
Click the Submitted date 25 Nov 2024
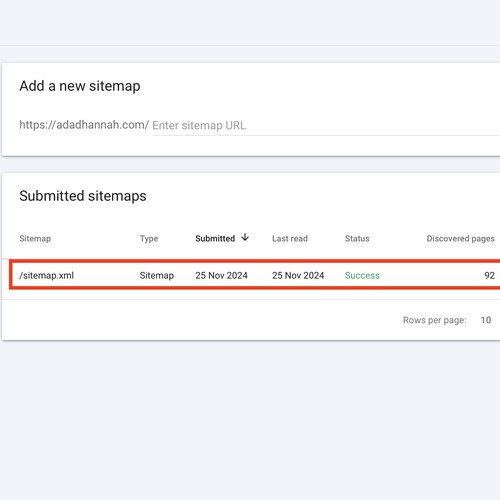coord(221,276)
